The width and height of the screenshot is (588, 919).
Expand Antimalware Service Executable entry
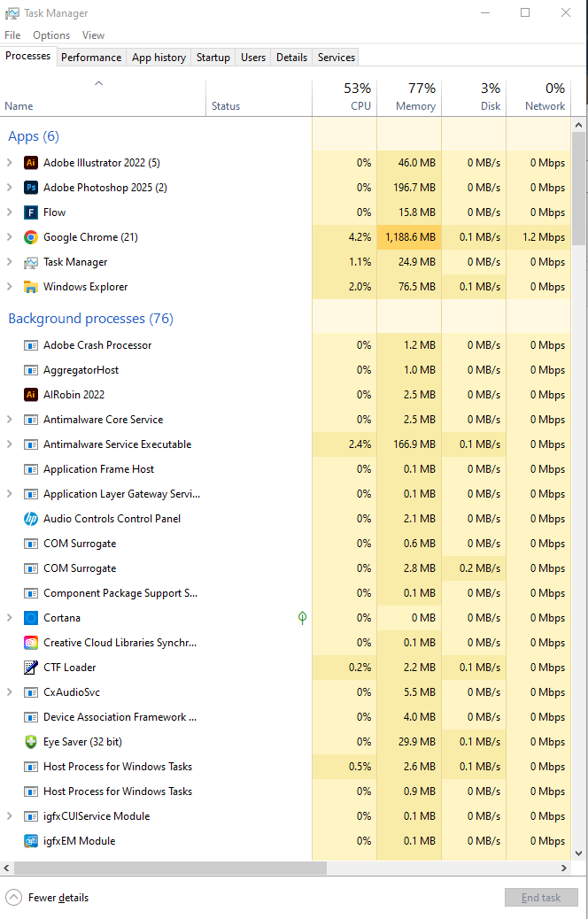coord(10,444)
